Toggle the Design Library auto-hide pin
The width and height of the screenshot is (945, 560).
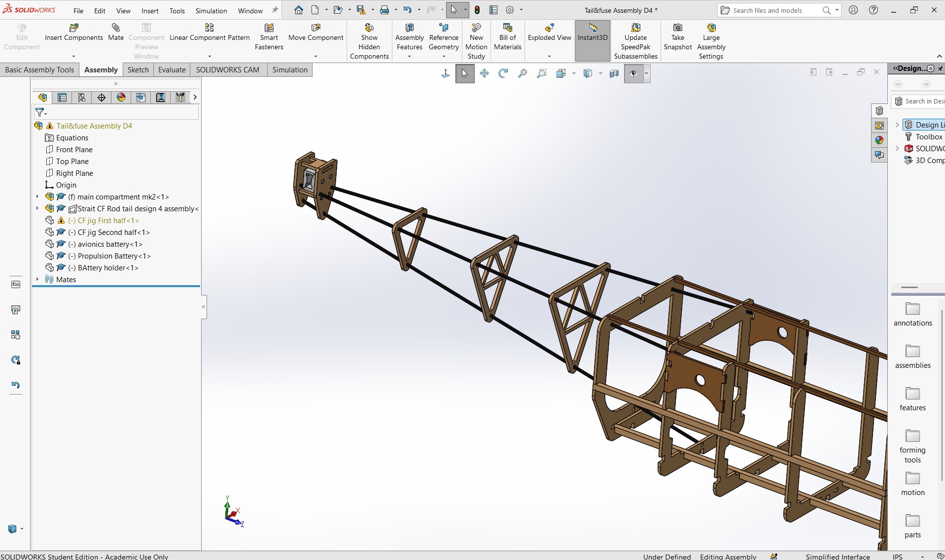940,68
